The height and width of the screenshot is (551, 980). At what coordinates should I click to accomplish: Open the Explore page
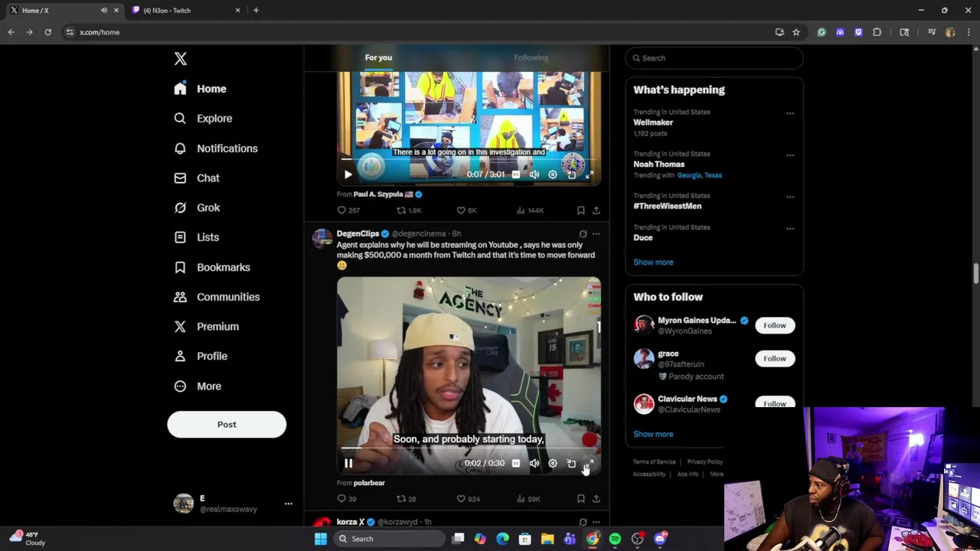203,119
